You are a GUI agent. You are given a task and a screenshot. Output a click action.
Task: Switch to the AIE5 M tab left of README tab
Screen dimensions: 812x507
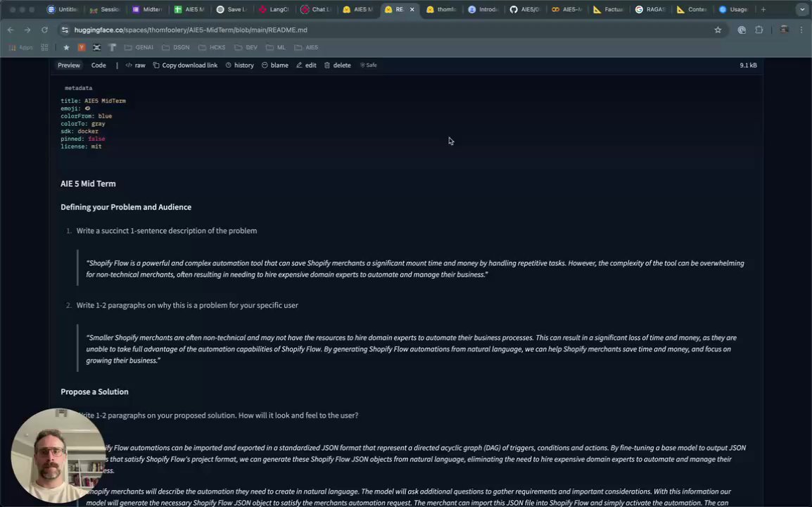tap(358, 9)
